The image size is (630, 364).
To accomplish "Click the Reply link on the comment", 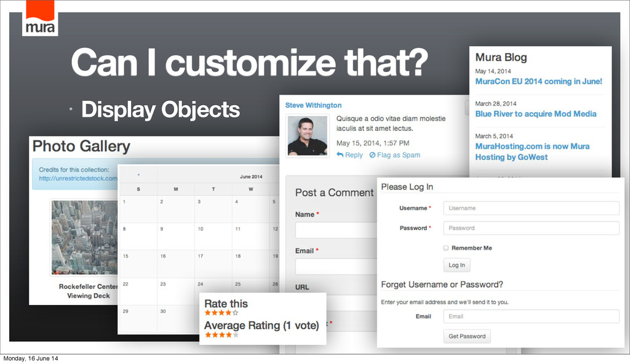I will (354, 155).
